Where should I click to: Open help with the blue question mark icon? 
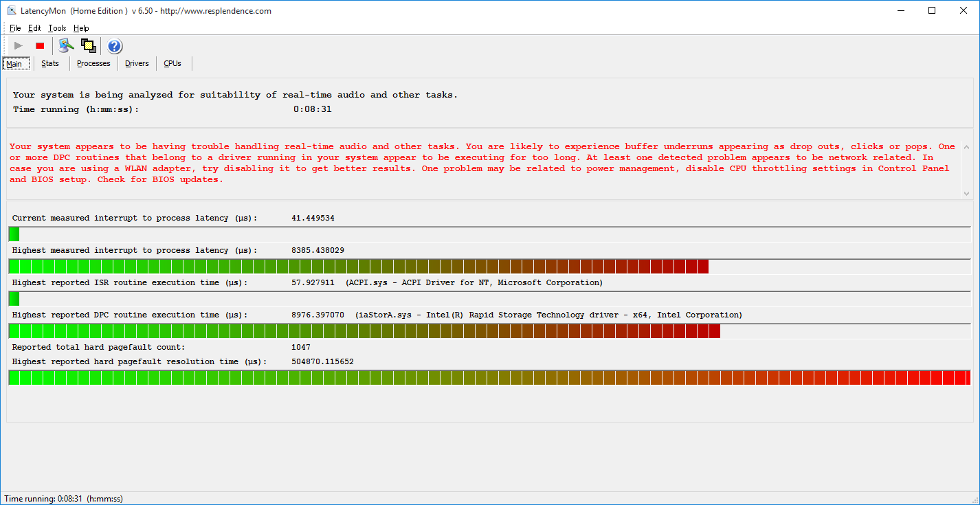(x=115, y=46)
